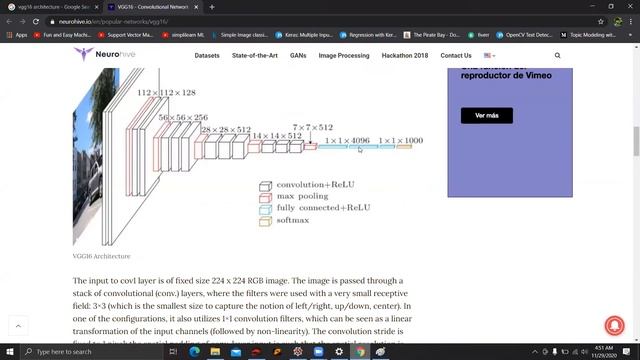
Task: Close the vgg16 architecture Google tab
Action: click(x=96, y=7)
